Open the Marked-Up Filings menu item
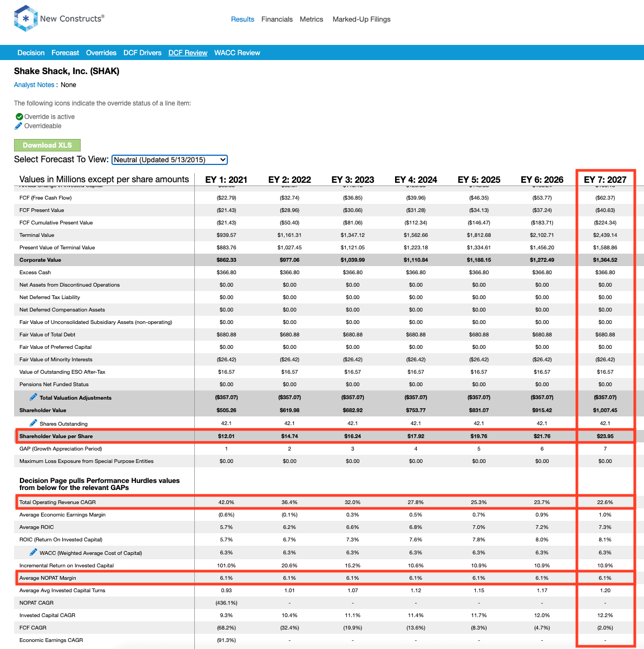This screenshot has height=649, width=644. (362, 19)
